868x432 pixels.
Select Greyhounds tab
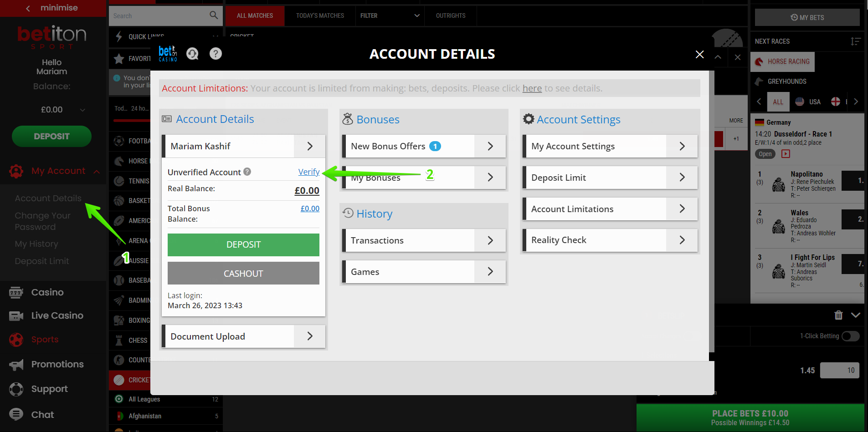[781, 81]
